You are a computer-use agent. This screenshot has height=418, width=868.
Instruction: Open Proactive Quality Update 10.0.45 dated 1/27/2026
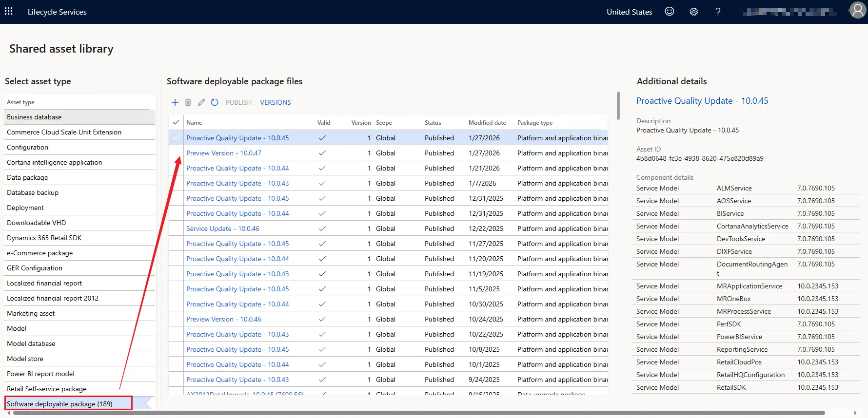tap(237, 138)
